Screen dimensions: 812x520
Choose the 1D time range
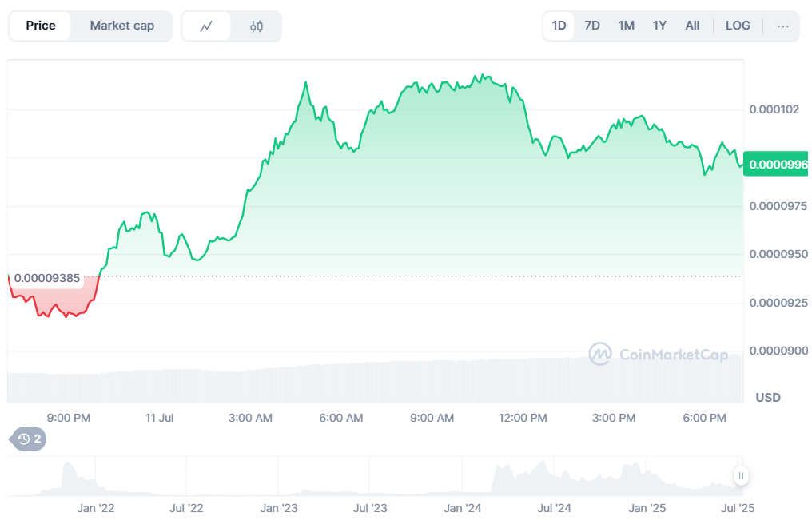point(559,26)
